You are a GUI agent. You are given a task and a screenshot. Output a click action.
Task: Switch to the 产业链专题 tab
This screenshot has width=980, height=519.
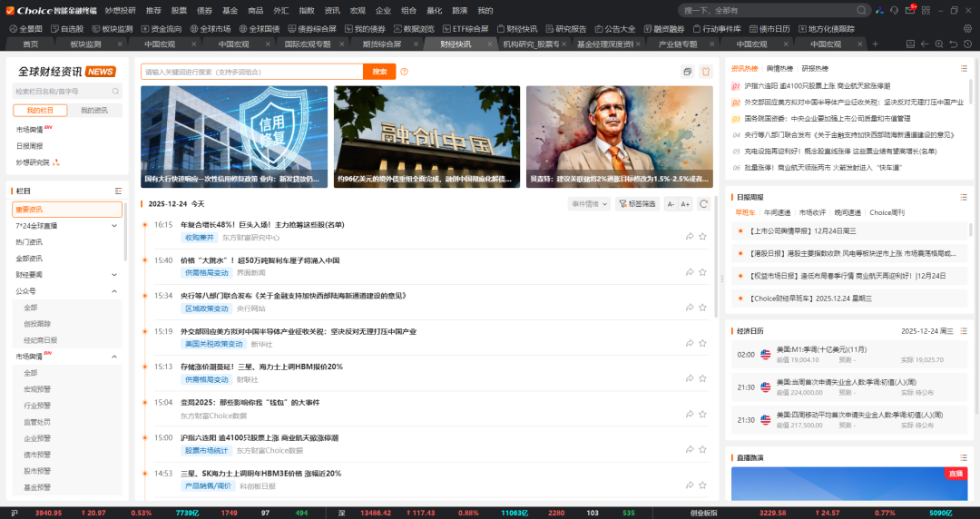coord(678,44)
